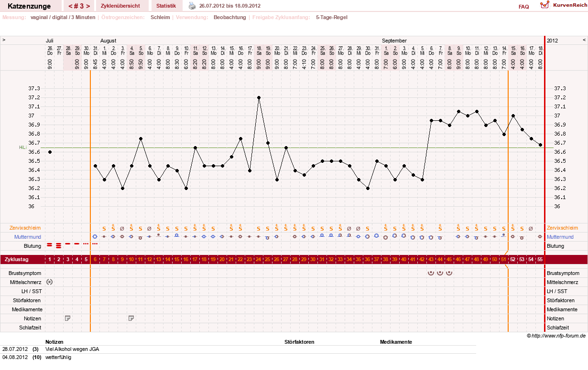Click the Zervixschleim 'S' symbol on cycle day 7
The width and height of the screenshot is (588, 370).
point(104,228)
